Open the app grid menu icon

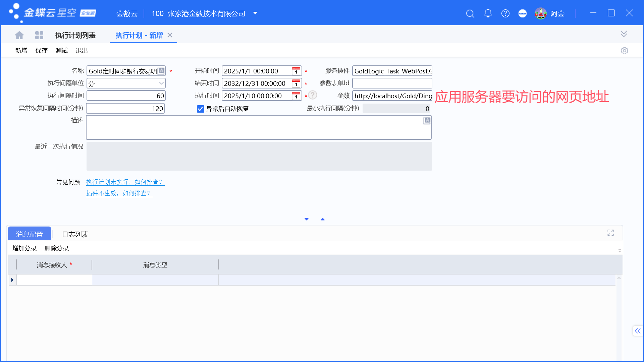pyautogui.click(x=39, y=35)
